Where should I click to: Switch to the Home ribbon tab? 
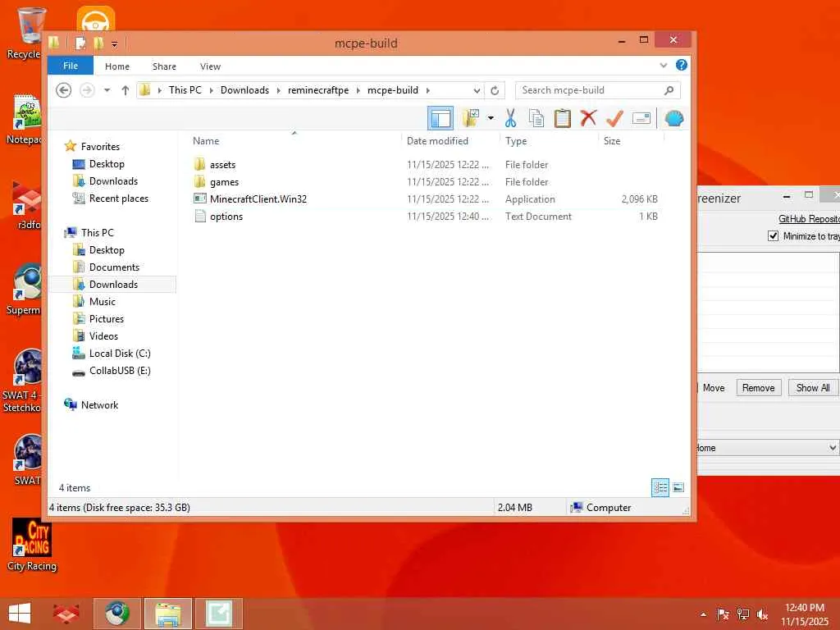click(x=116, y=66)
